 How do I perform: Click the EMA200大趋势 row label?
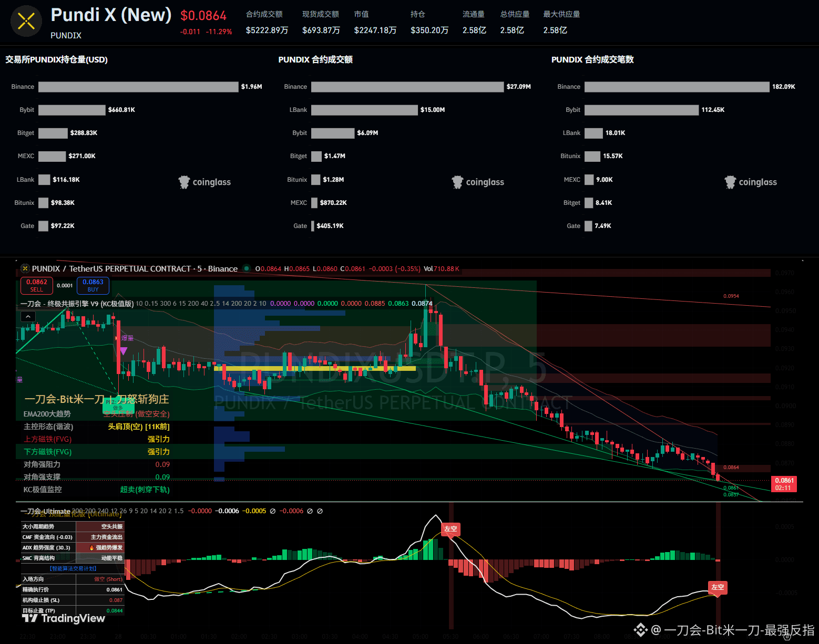click(47, 414)
